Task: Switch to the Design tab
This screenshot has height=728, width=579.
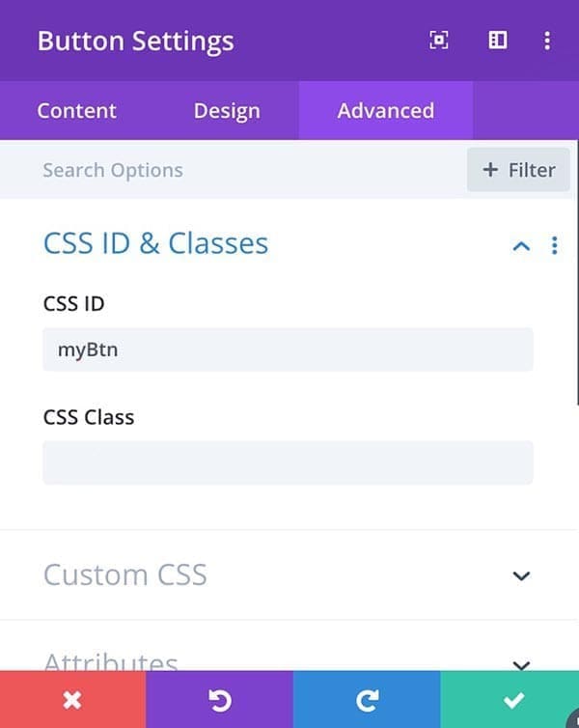Action: 227,110
